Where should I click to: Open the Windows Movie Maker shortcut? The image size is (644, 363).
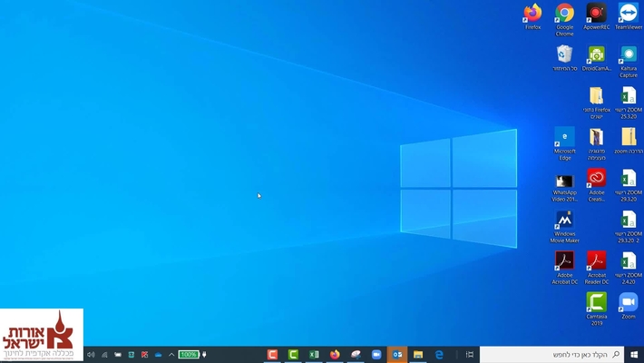click(564, 227)
